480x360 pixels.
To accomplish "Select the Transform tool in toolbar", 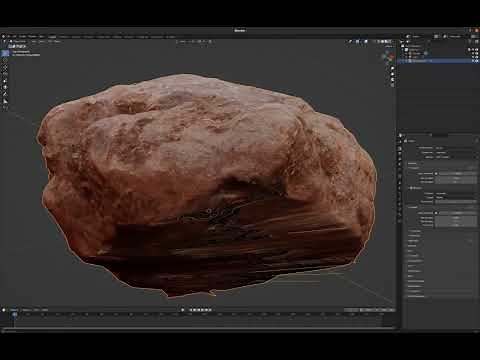I will tap(5, 87).
